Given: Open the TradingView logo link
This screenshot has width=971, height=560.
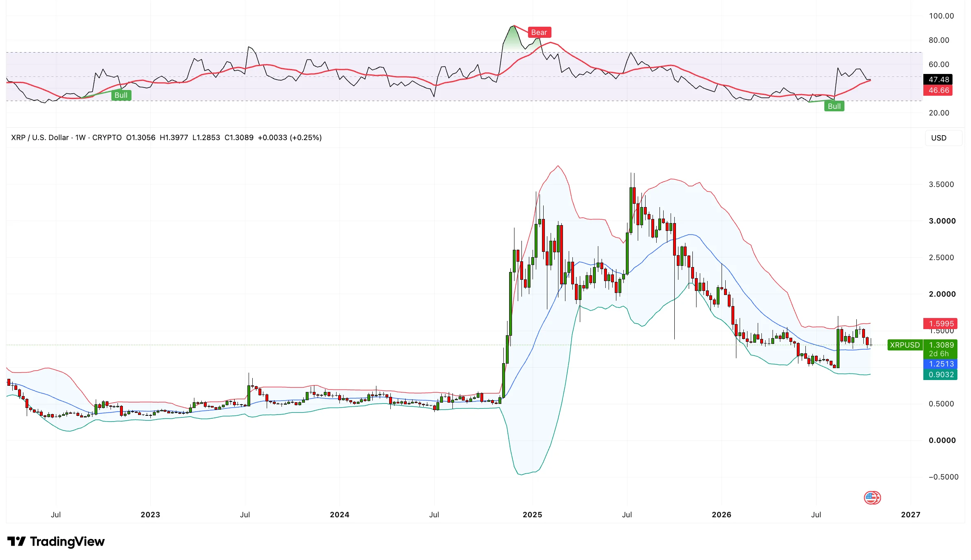Looking at the screenshot, I should coord(56,542).
